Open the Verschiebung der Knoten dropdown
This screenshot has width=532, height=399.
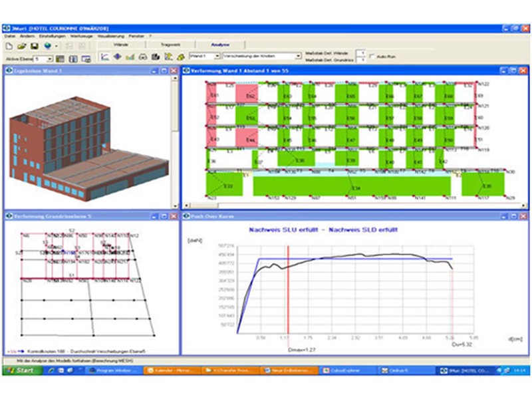(298, 57)
